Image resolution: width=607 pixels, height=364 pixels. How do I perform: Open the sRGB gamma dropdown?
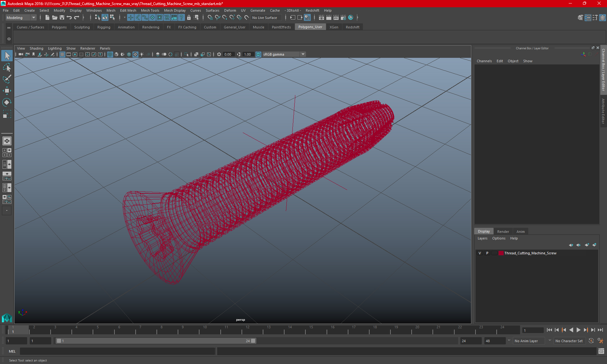[x=303, y=54]
